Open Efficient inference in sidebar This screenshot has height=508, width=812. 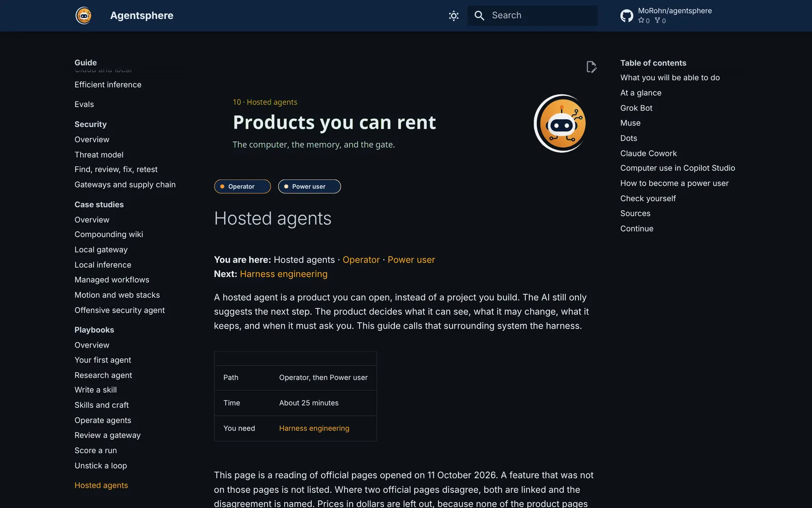(x=108, y=85)
